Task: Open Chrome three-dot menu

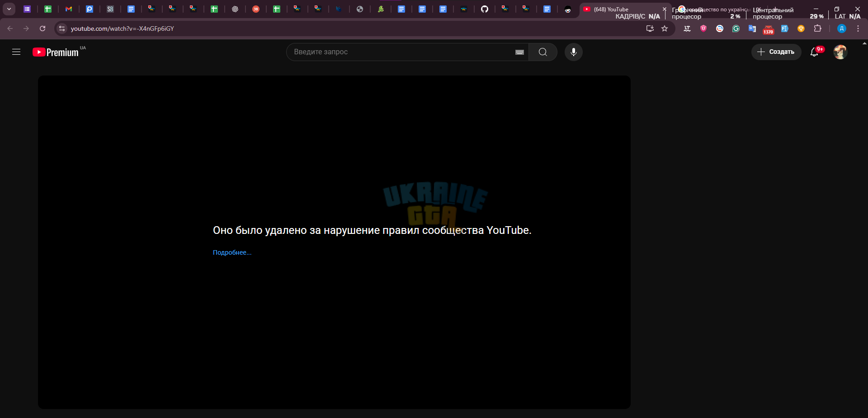Action: [x=858, y=28]
